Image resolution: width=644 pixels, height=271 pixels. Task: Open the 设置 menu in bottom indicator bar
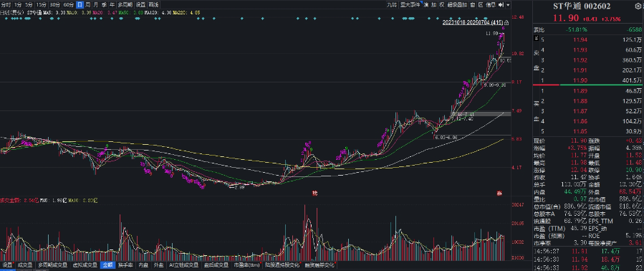tap(7, 265)
